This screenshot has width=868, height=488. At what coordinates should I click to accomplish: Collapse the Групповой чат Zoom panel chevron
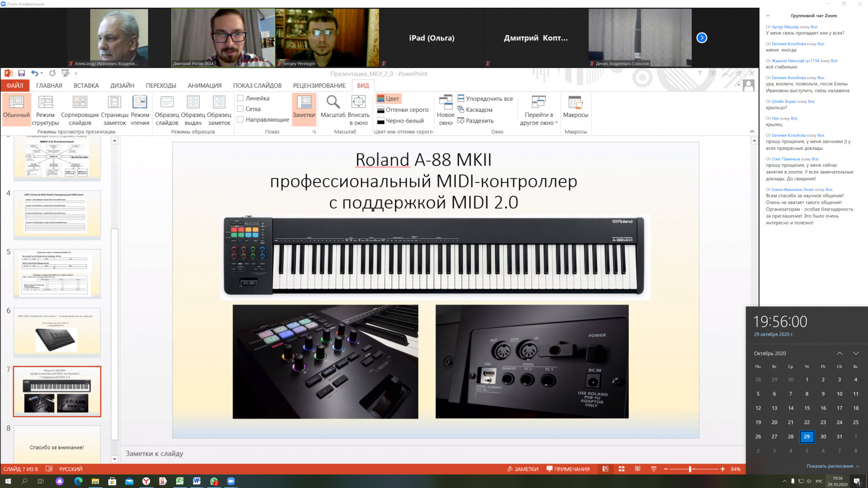[768, 15]
